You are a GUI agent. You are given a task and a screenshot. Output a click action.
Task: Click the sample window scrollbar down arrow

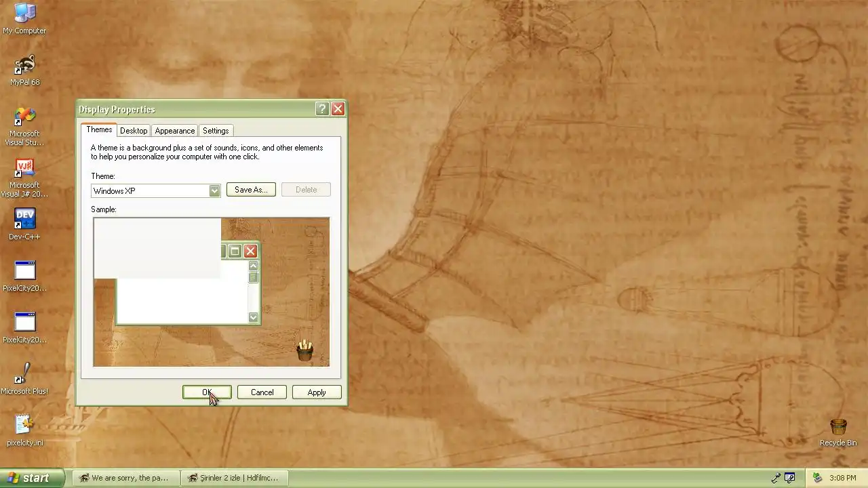[x=253, y=317]
